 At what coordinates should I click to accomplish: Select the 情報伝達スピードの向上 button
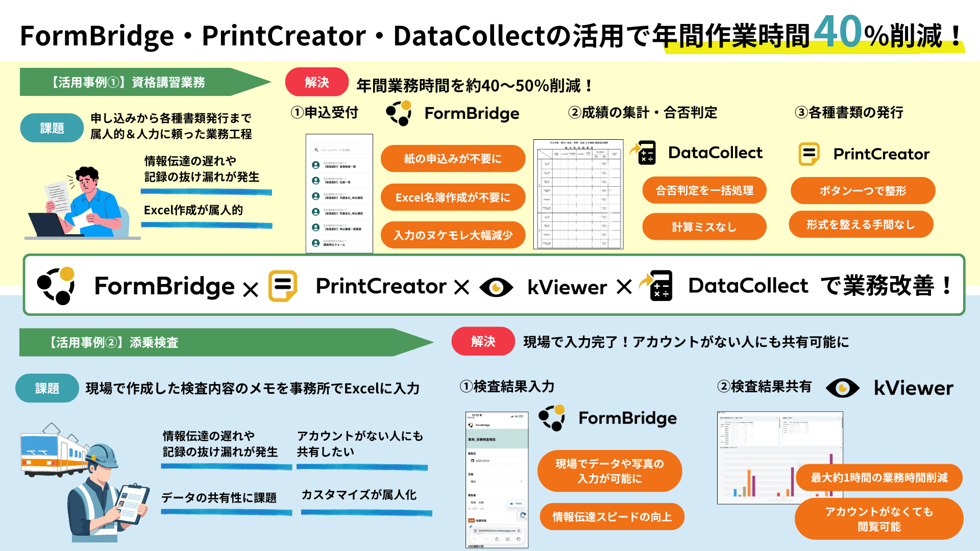[x=612, y=517]
